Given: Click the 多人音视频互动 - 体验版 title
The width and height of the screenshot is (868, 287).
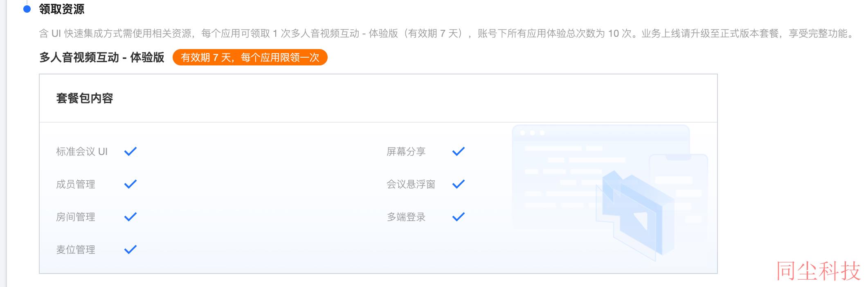Looking at the screenshot, I should click(102, 57).
